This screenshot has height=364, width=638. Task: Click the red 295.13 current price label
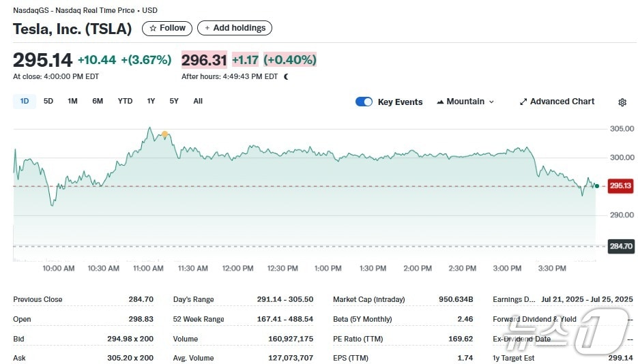tap(621, 185)
